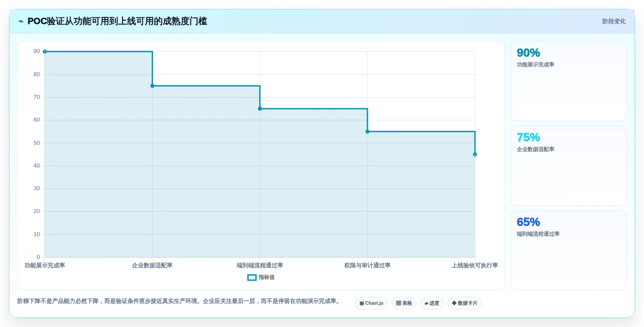Click the 阶段变化 label in header
Image resolution: width=644 pixels, height=327 pixels.
(x=614, y=21)
